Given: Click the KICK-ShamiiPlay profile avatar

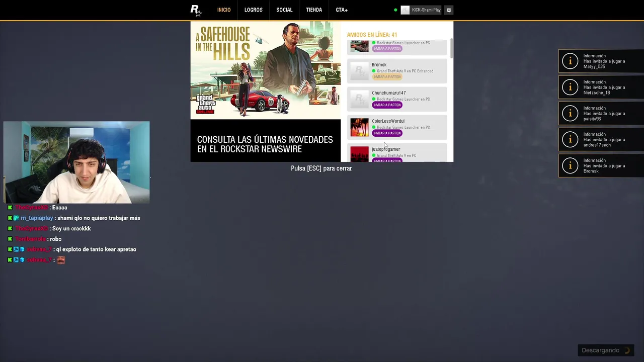Looking at the screenshot, I should (405, 10).
